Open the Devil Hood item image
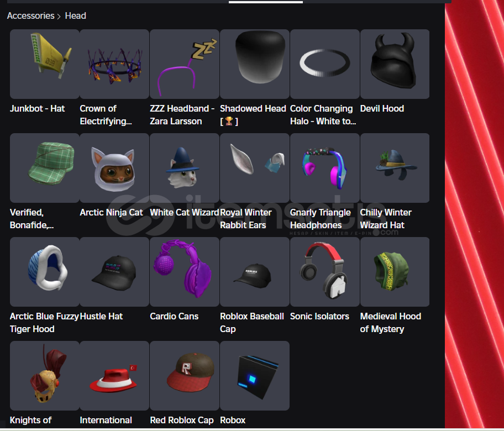 point(395,64)
